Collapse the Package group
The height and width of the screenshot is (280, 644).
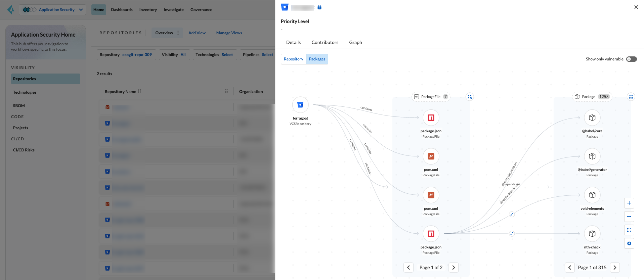pyautogui.click(x=631, y=97)
